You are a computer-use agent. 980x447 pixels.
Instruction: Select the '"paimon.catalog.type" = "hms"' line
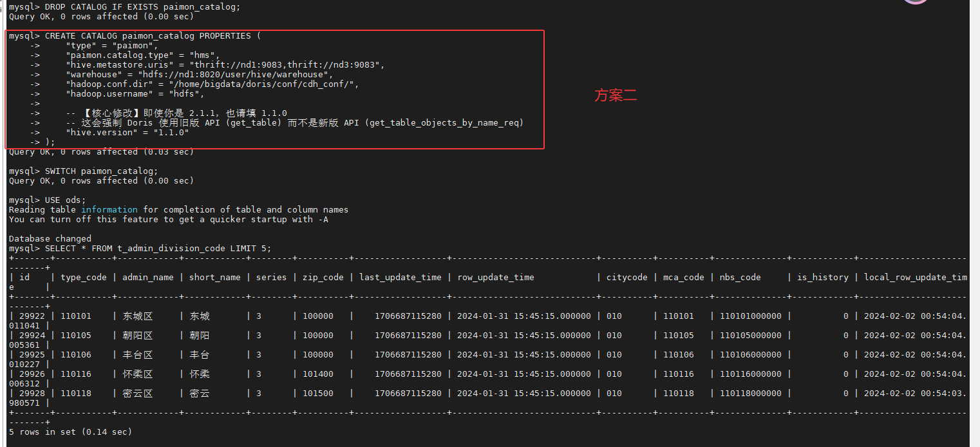(142, 55)
